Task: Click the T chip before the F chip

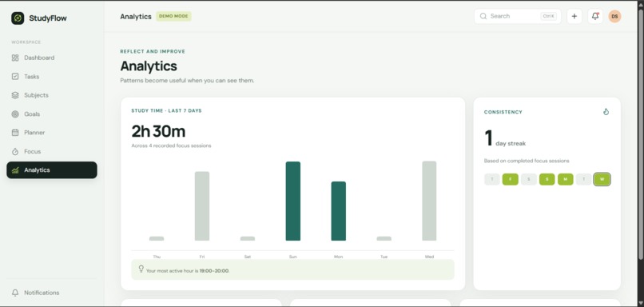Action: [x=492, y=179]
